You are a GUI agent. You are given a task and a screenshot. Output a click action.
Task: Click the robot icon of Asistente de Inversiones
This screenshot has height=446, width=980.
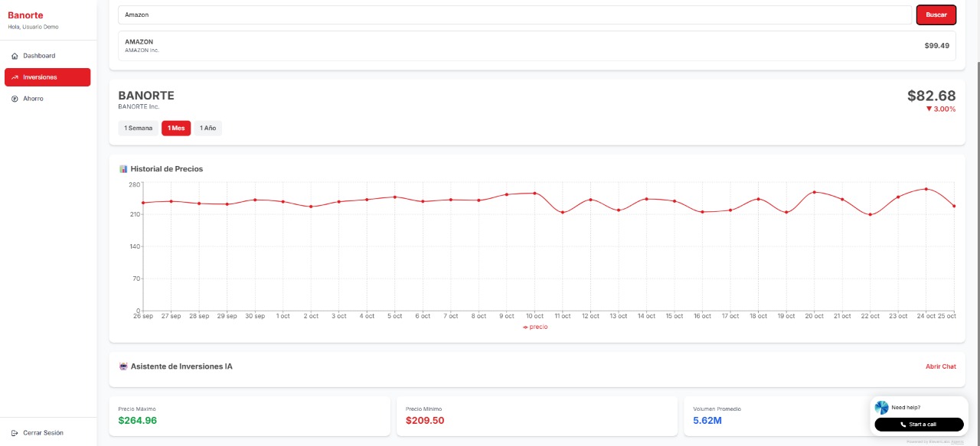pos(123,366)
